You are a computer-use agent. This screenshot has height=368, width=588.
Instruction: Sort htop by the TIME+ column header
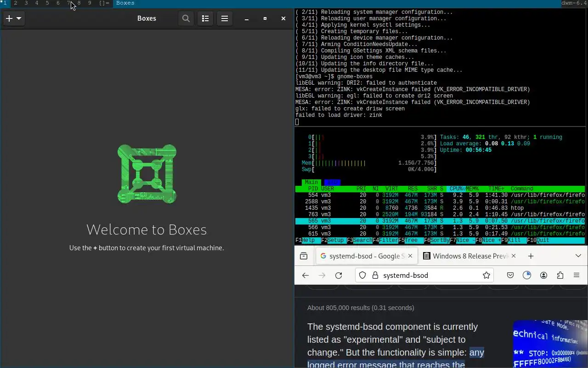pyautogui.click(x=497, y=189)
